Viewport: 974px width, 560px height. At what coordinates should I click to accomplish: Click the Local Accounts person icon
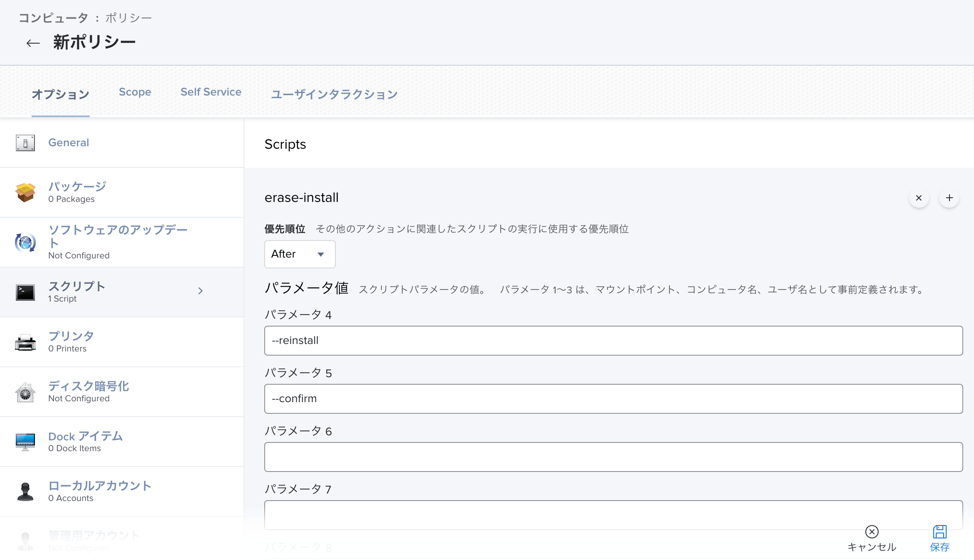tap(25, 491)
